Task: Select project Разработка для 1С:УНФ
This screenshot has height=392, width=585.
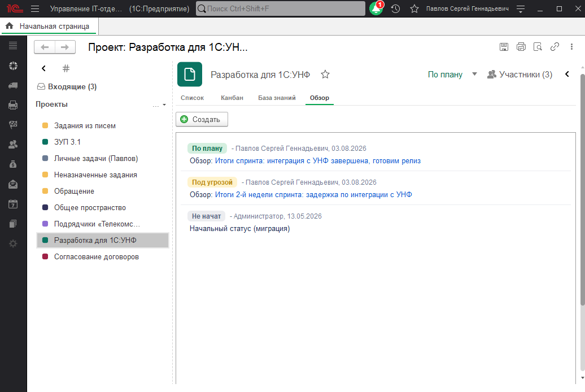Action: coord(103,241)
